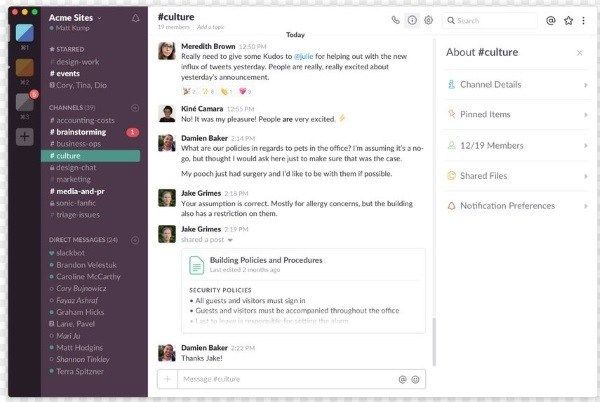The image size is (600, 402).
Task: Open the media-and-pr channel
Action: pos(82,192)
